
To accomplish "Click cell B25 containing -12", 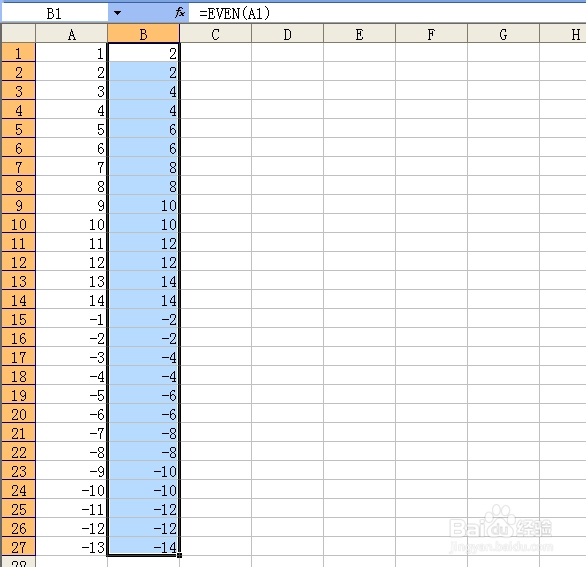I will coord(144,509).
